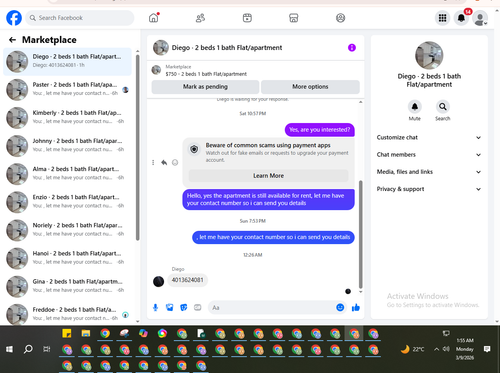This screenshot has width=500, height=373.
Task: Choose a GIF icon in composer
Action: point(198,307)
